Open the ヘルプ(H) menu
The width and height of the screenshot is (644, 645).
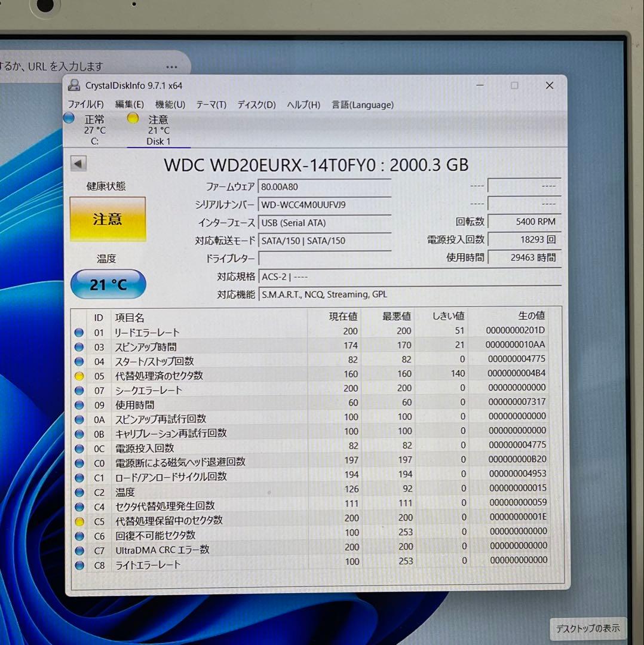[x=303, y=105]
